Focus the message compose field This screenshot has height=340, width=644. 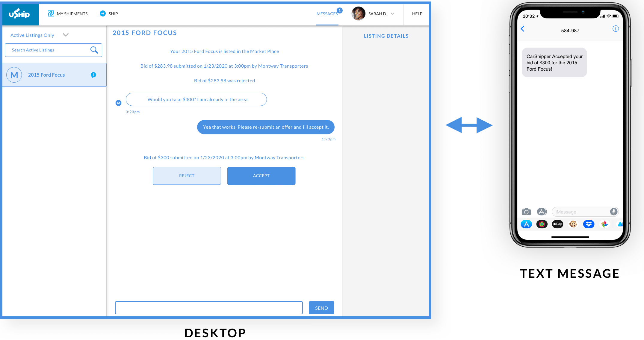209,308
